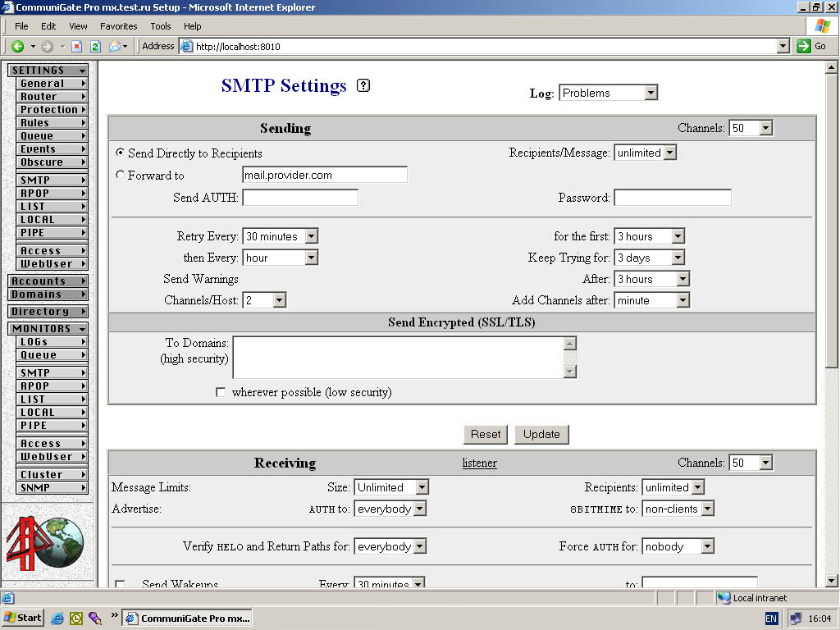
Task: Click the browser Back arrow icon
Action: 17,47
